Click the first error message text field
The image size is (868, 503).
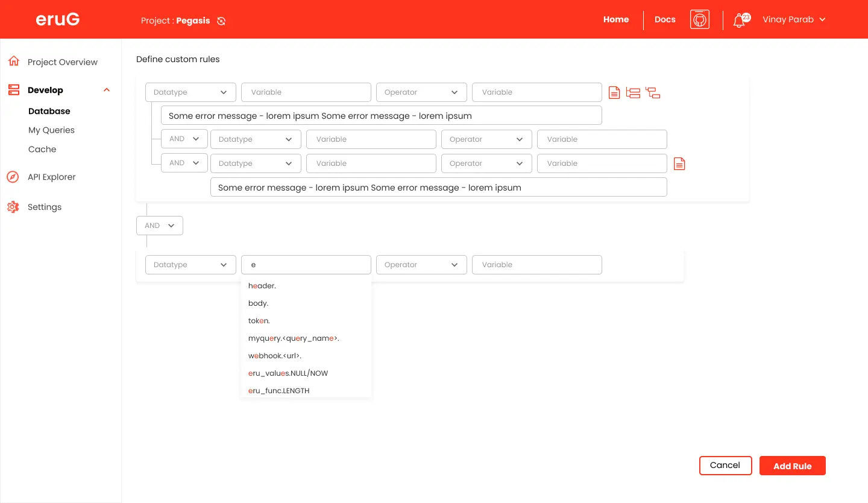pos(381,116)
